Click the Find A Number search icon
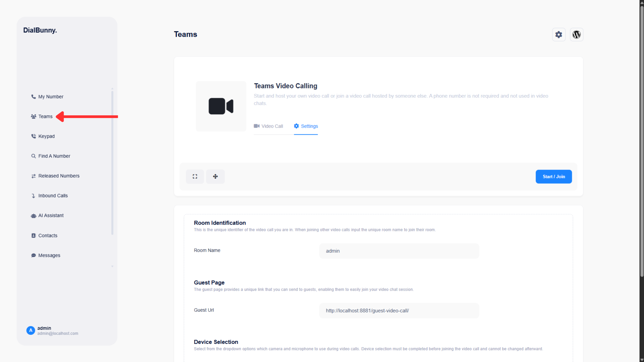The image size is (644, 362). pyautogui.click(x=34, y=156)
